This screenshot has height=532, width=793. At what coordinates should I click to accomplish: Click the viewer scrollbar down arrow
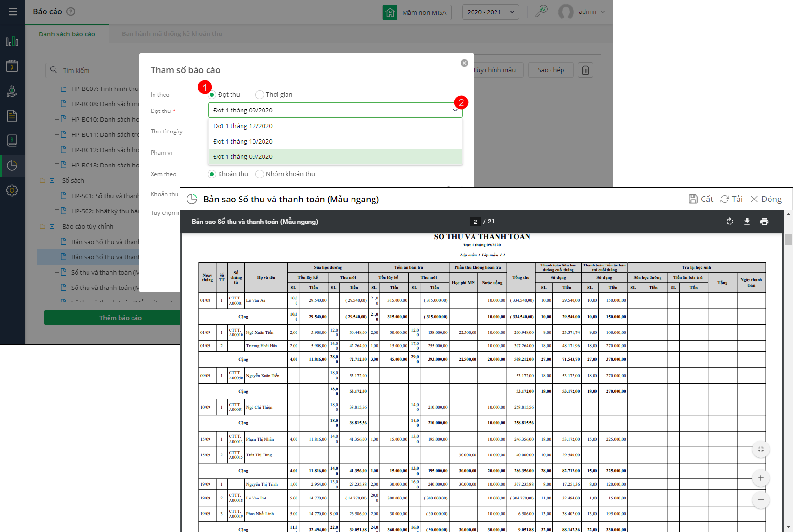pyautogui.click(x=788, y=528)
